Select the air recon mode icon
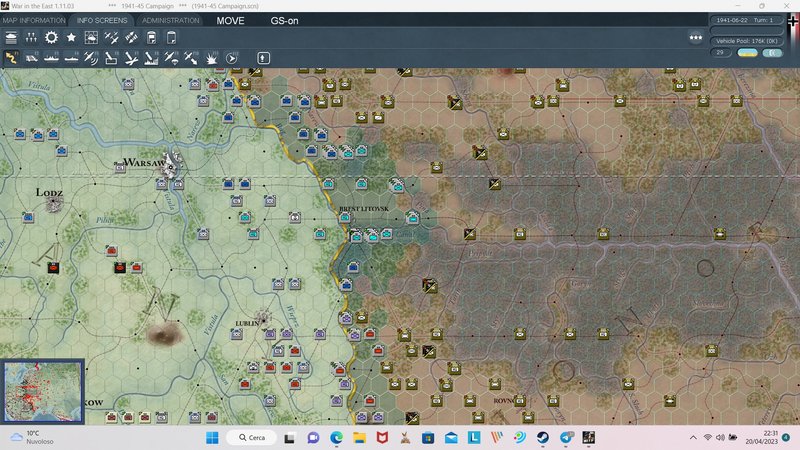The width and height of the screenshot is (800, 450). [91, 58]
